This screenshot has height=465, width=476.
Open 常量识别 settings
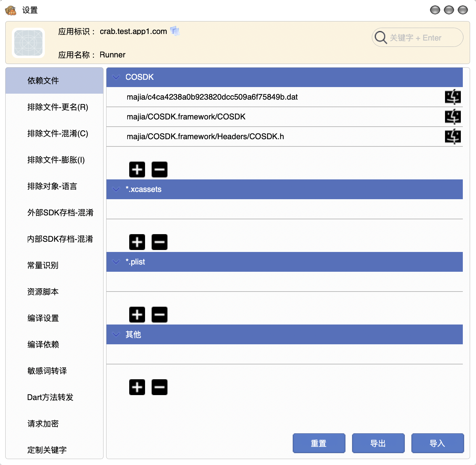pyautogui.click(x=54, y=265)
